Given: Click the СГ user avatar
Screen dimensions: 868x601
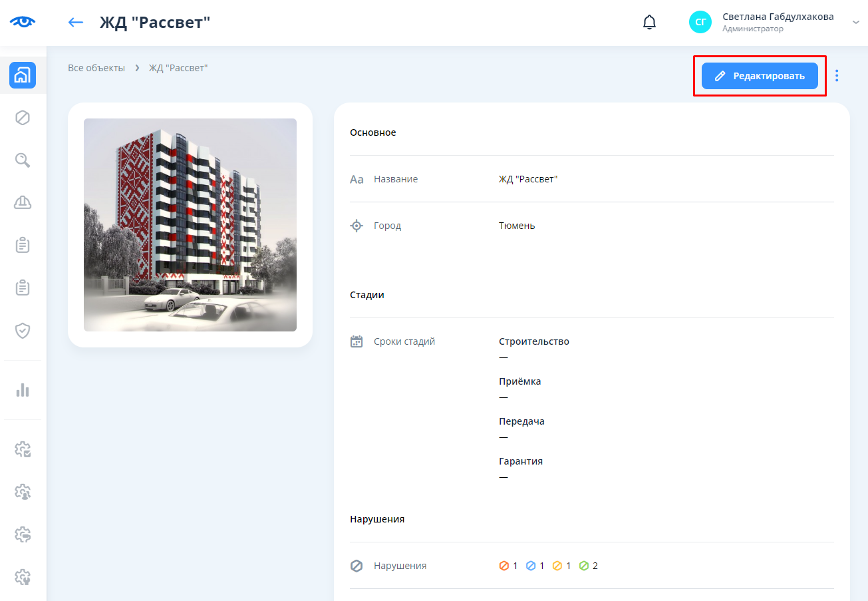Looking at the screenshot, I should click(700, 23).
